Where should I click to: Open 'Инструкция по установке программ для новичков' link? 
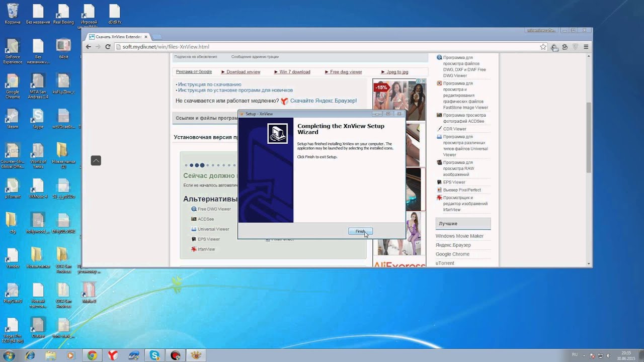click(x=236, y=90)
